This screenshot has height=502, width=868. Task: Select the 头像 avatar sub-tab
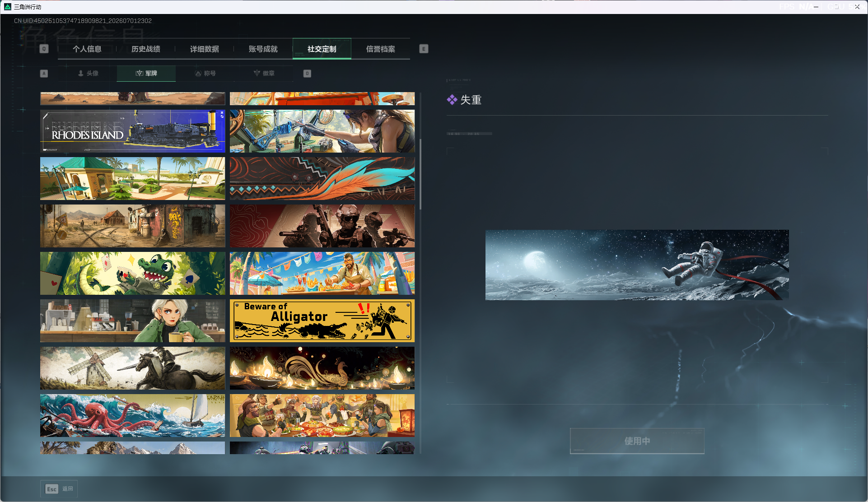(88, 73)
